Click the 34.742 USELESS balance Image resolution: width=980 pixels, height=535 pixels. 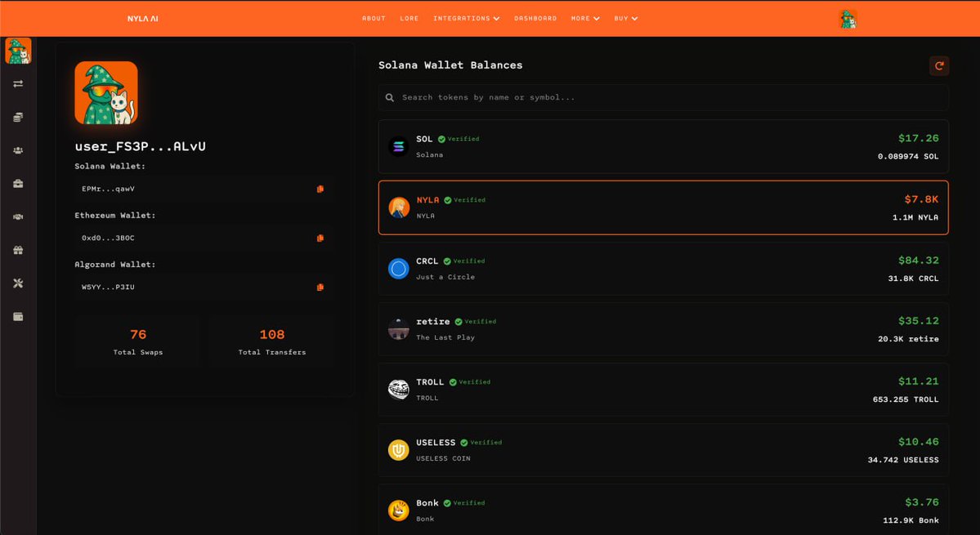(x=903, y=460)
